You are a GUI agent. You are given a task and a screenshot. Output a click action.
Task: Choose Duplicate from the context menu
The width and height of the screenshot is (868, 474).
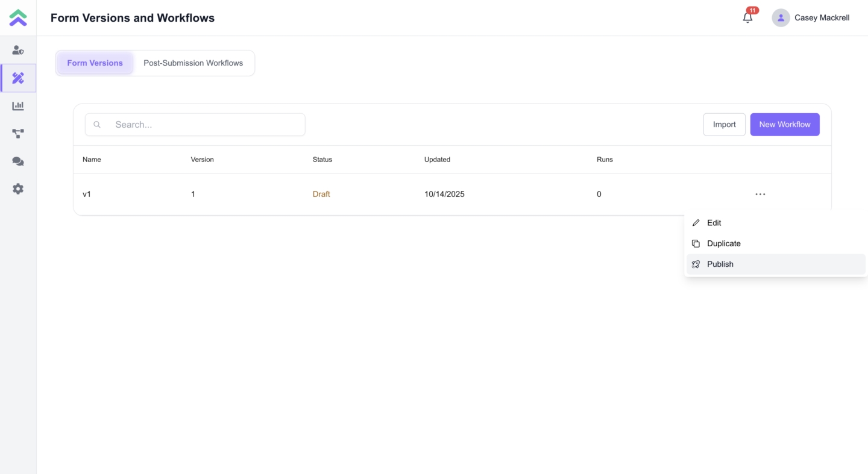pyautogui.click(x=723, y=243)
